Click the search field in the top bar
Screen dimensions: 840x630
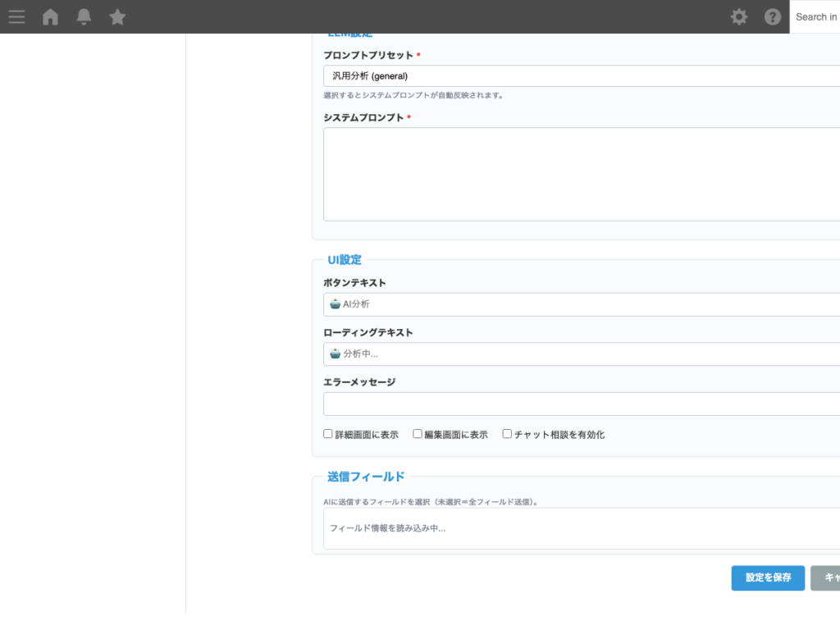(818, 16)
